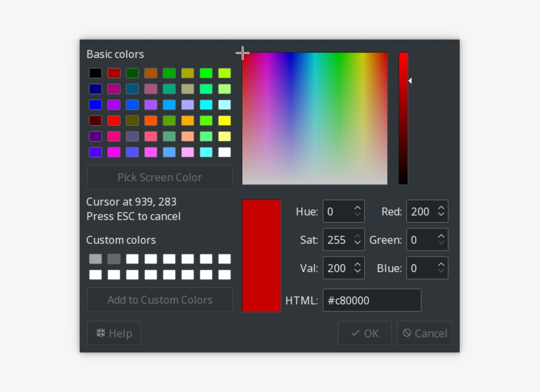The image size is (540, 392).
Task: Confirm selection with OK
Action: point(364,333)
